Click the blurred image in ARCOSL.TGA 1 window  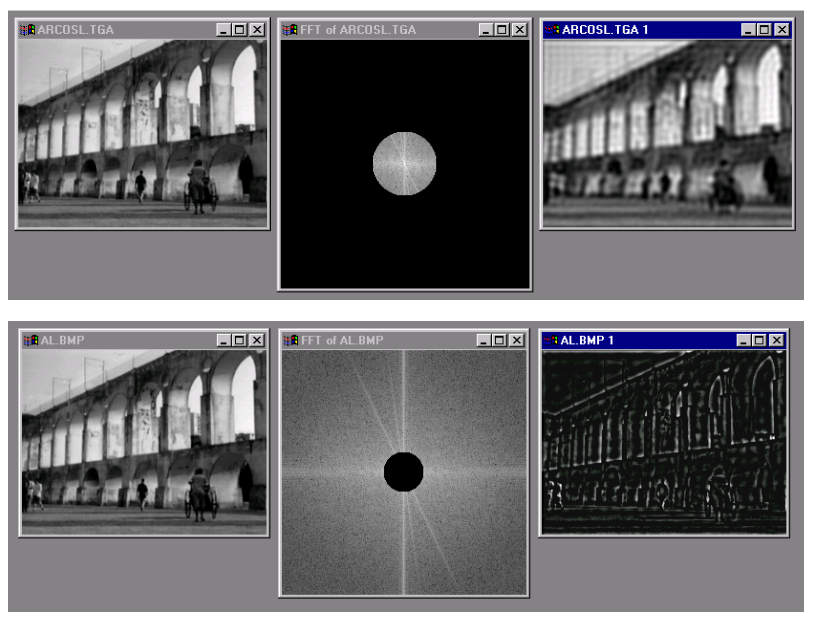pyautogui.click(x=667, y=133)
